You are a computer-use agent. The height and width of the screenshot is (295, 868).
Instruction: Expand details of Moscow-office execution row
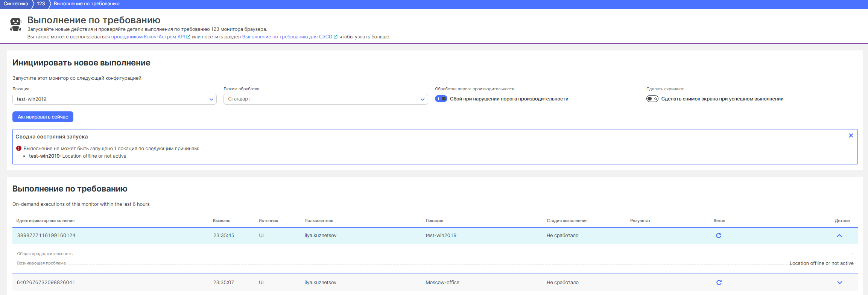click(x=839, y=283)
